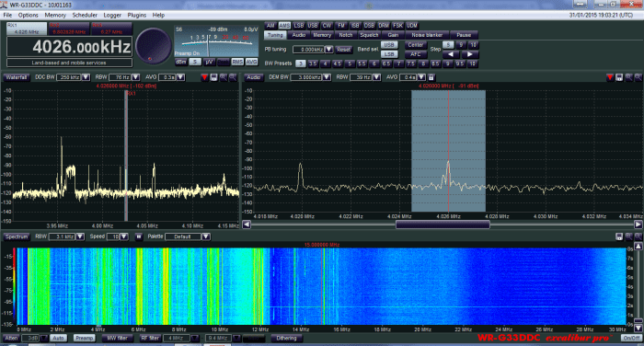The width and height of the screenshot is (644, 346).
Task: Move the audio spectrum view right with the arrow
Action: coord(638,225)
